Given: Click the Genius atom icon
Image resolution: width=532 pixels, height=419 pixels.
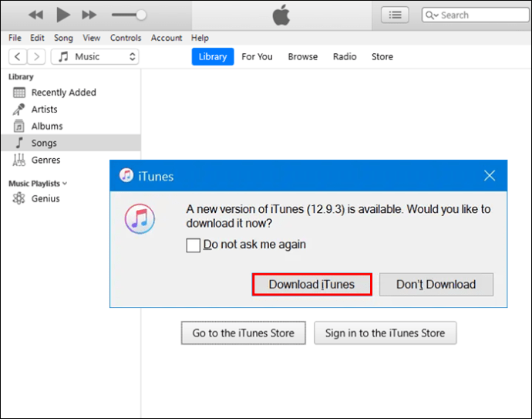Looking at the screenshot, I should (x=19, y=198).
